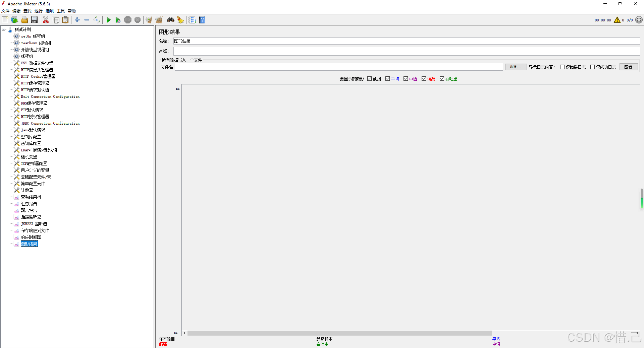This screenshot has height=348, width=644.
Task: Click the Shutdown test icon
Action: (x=138, y=20)
